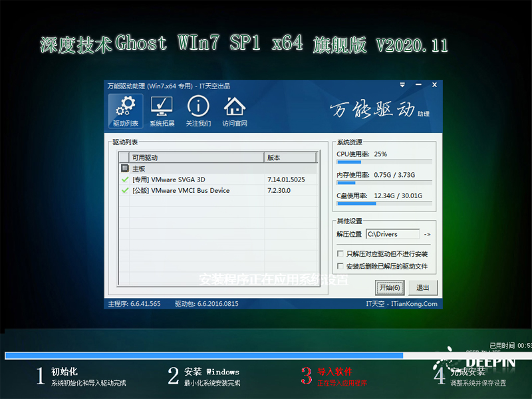The width and height of the screenshot is (532, 399).
Task: Click step 2 安装 Windows label
Action: (211, 372)
